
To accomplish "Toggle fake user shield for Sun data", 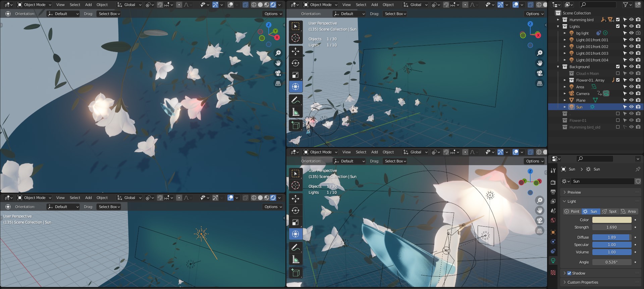I will (638, 181).
